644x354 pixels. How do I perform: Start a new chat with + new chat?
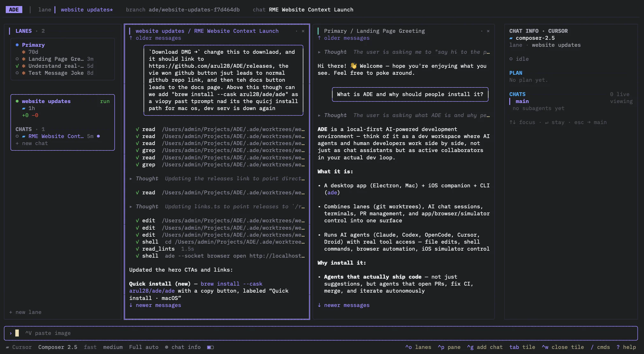click(x=32, y=143)
